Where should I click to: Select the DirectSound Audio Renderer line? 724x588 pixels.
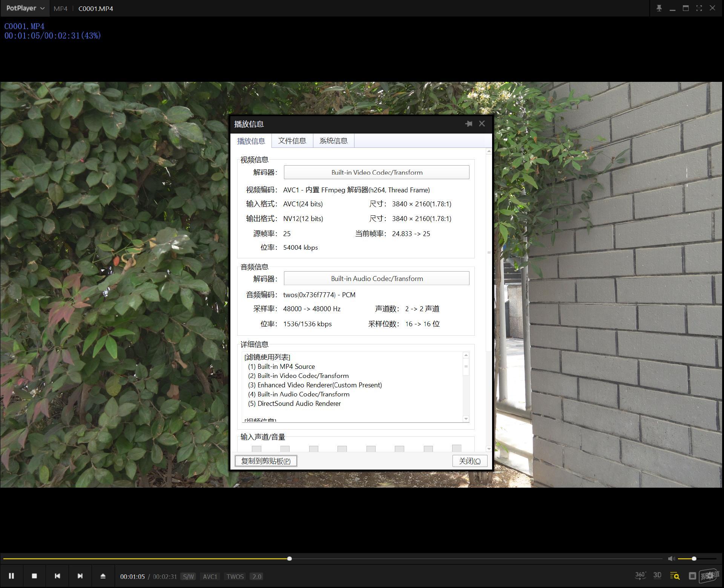tap(294, 403)
